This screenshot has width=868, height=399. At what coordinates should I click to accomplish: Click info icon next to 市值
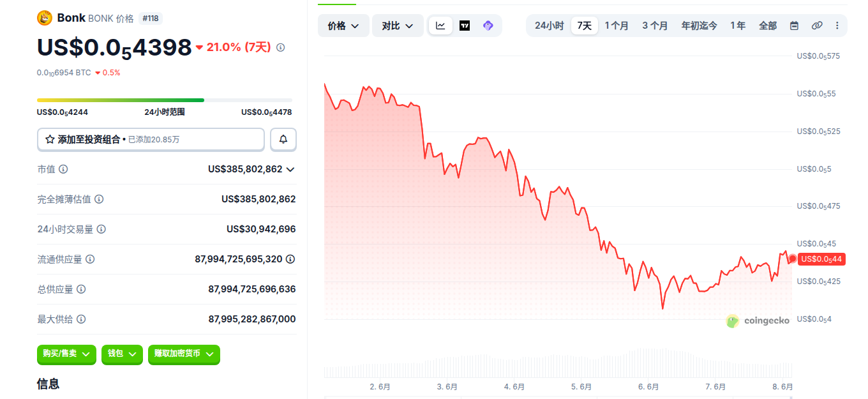click(x=63, y=169)
